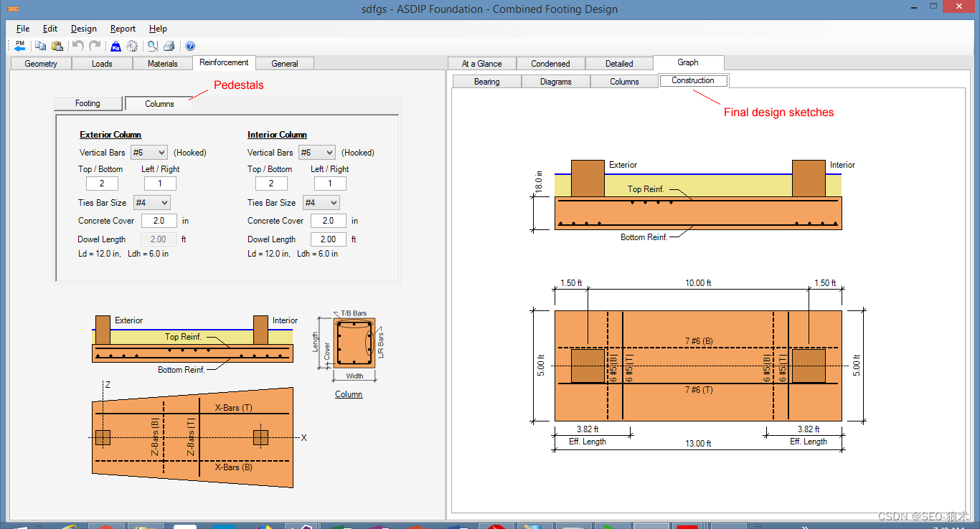The width and height of the screenshot is (980, 529).
Task: Click the Printer icon
Action: [169, 46]
